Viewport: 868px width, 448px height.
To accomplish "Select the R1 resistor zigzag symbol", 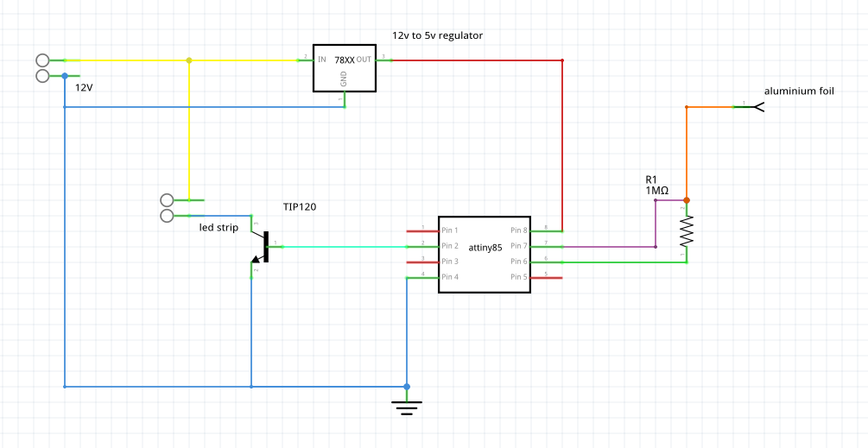I will (x=687, y=230).
